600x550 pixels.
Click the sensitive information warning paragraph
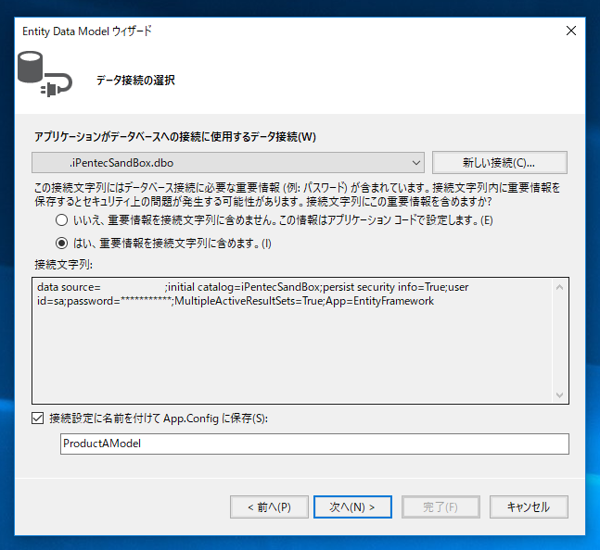(297, 194)
